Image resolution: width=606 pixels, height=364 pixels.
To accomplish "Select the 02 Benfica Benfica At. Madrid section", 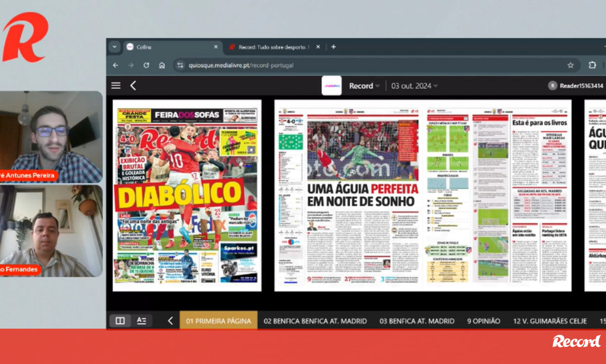I will 315,321.
